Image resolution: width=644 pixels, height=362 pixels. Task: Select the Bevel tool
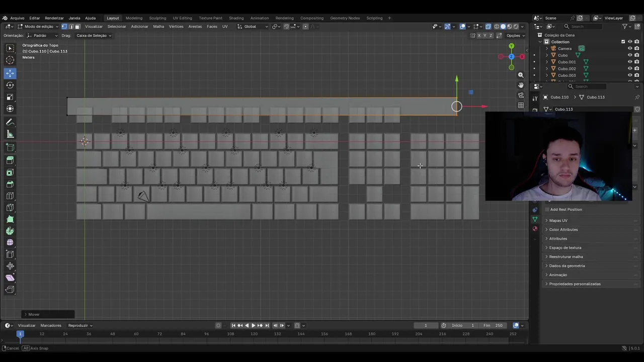click(10, 184)
